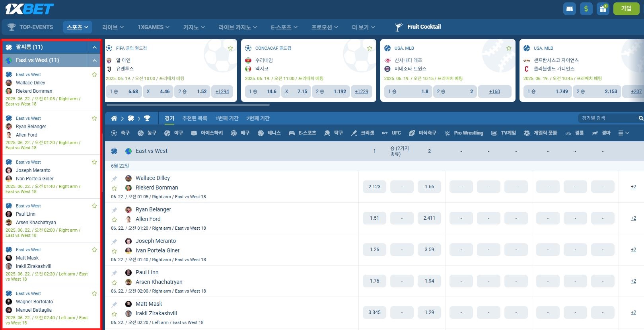Pin the Ryan Belanger match row
Screen dimensions: 644x330
pyautogui.click(x=115, y=210)
